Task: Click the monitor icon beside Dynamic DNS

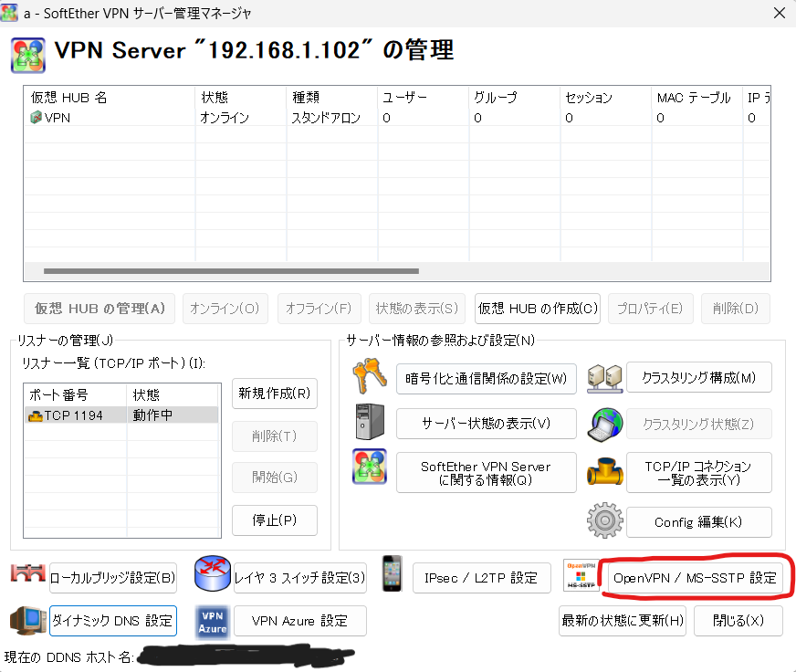Action: coord(28,620)
